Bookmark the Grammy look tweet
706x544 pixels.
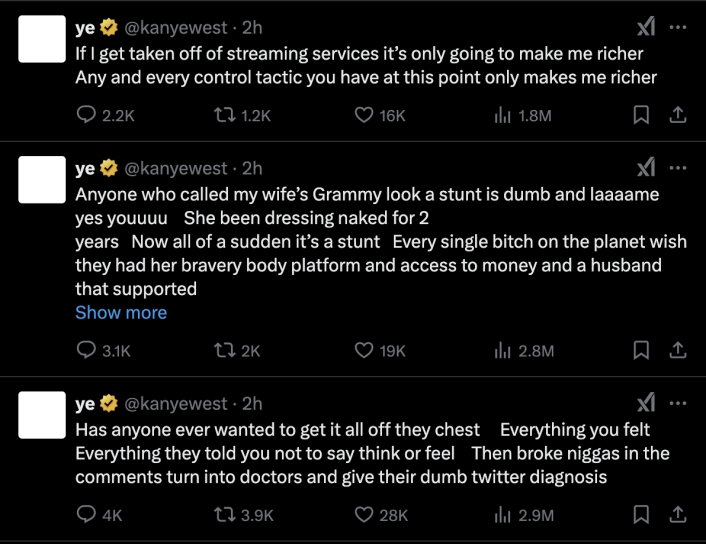pyautogui.click(x=642, y=350)
